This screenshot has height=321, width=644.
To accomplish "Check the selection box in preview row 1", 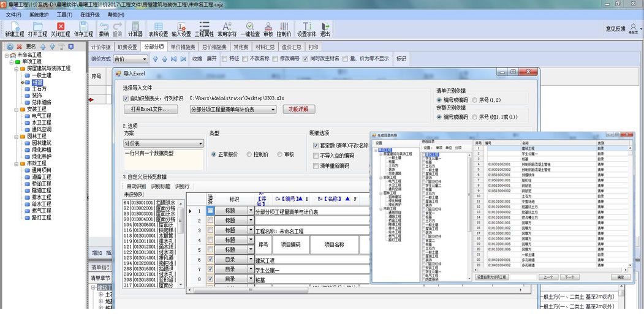I will click(x=210, y=211).
